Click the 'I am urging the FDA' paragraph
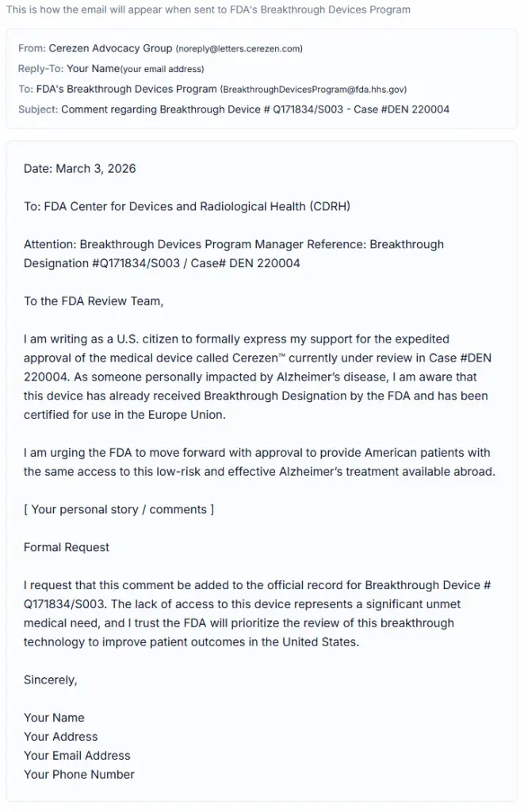This screenshot has height=812, width=524. 258,462
